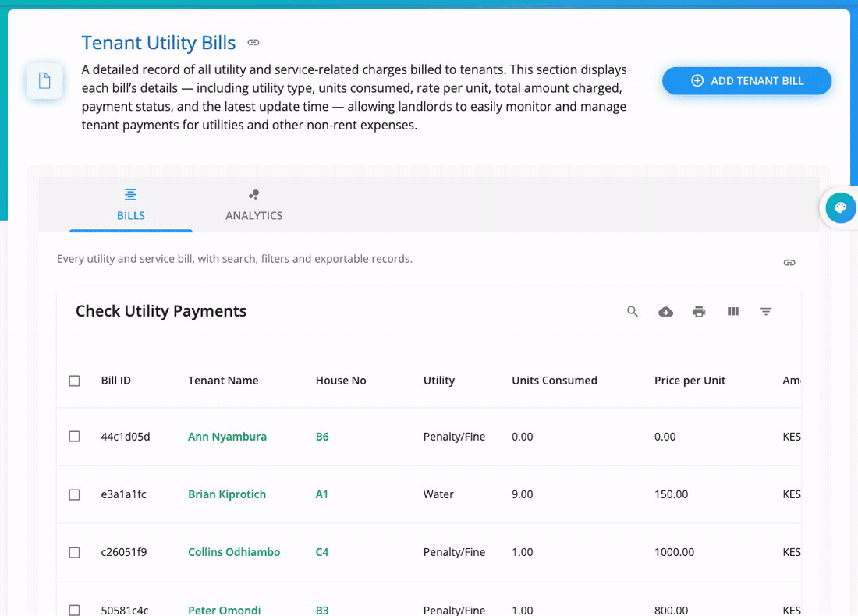Sort by Utility column header
This screenshot has height=616, width=858.
439,381
